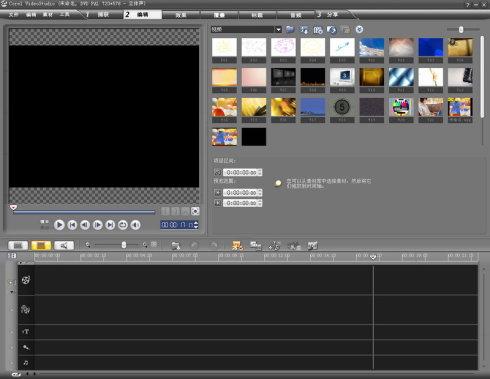Open the library category dropdown

click(278, 30)
